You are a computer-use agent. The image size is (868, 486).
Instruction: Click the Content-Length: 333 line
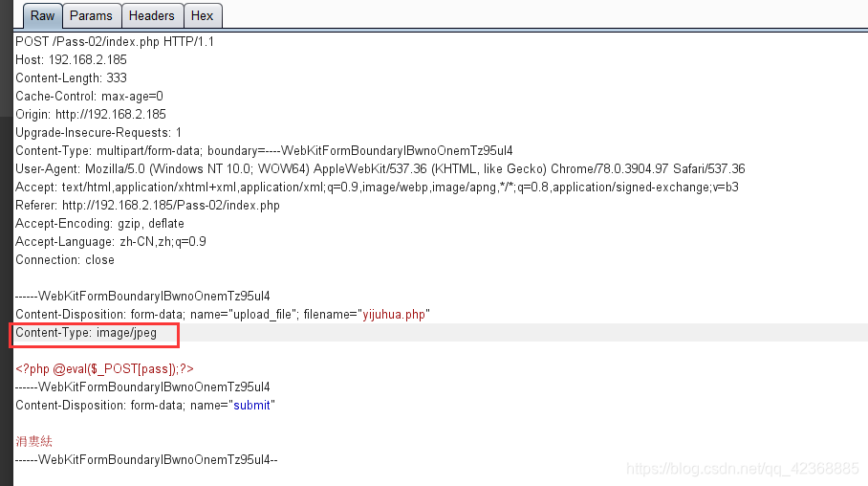click(71, 78)
